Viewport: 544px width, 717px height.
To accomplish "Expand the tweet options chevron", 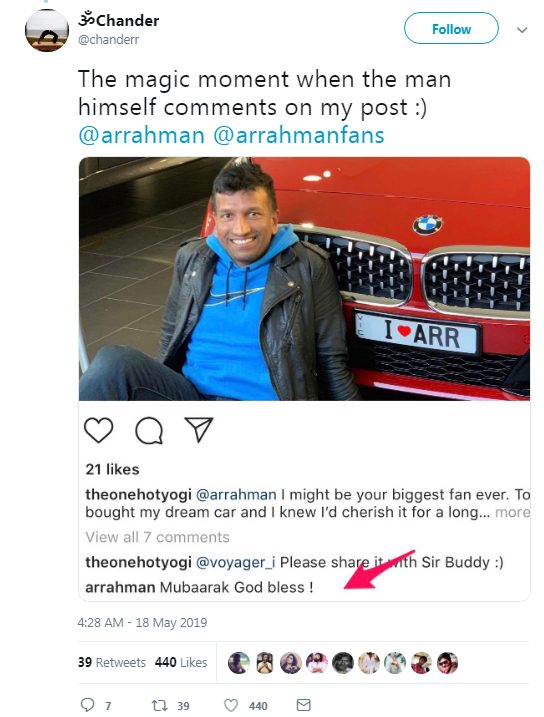I will tap(522, 30).
